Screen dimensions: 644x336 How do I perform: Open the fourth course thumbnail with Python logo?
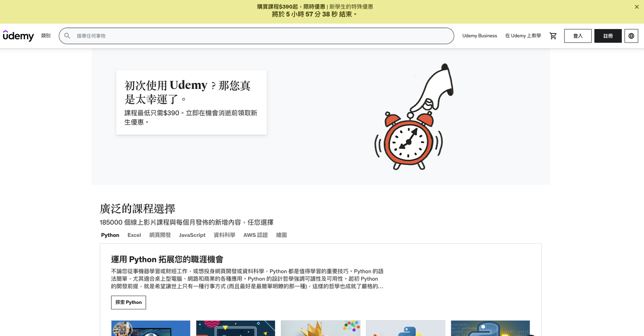click(406, 328)
